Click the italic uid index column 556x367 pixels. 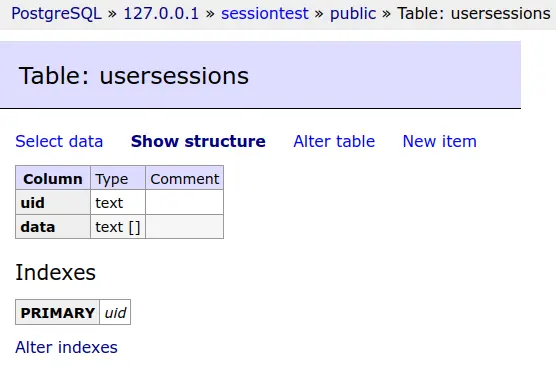115,312
